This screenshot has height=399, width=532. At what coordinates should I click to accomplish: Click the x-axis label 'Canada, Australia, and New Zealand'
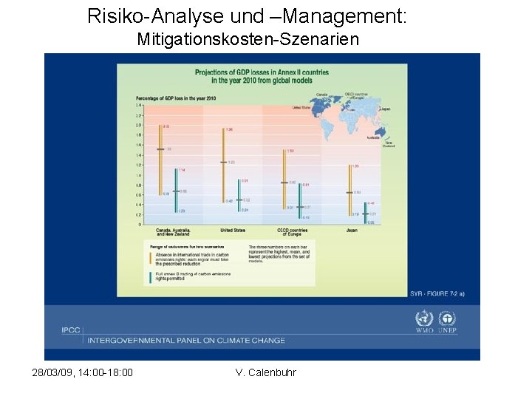[173, 232]
